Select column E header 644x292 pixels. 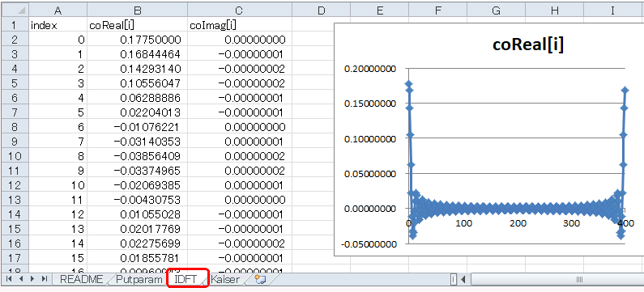coord(379,10)
